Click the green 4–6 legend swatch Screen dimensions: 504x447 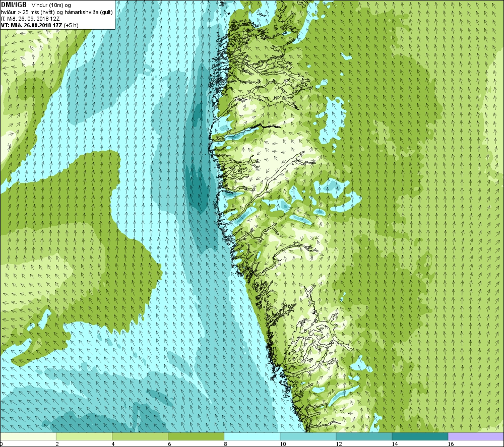pos(140,436)
